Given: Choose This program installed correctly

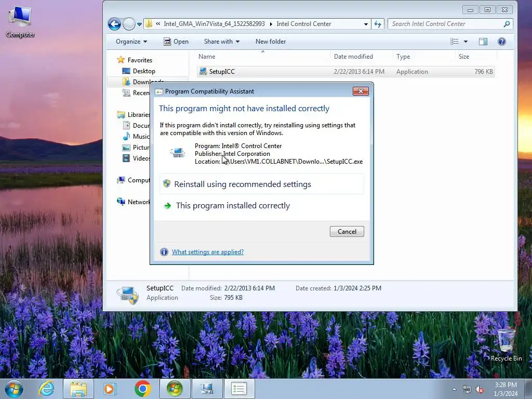Looking at the screenshot, I should (x=261, y=206).
